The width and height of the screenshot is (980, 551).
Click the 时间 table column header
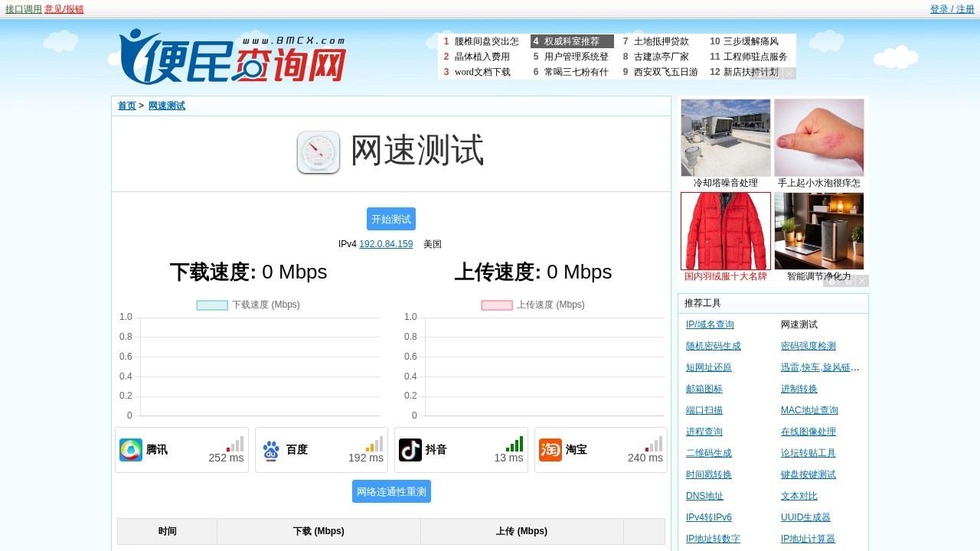click(167, 531)
